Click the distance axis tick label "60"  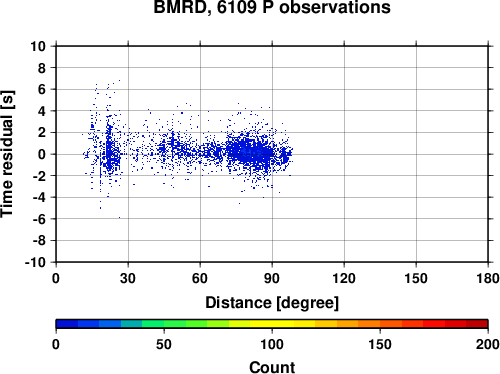coord(200,278)
